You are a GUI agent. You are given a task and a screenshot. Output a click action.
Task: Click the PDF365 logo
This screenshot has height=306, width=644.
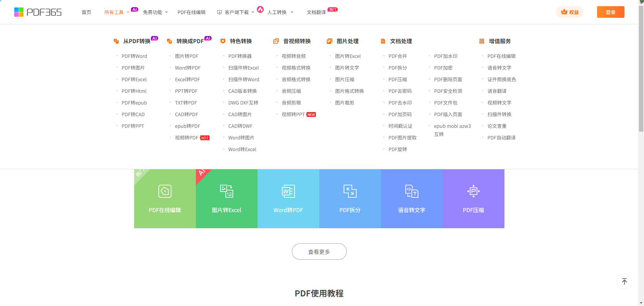[x=38, y=12]
